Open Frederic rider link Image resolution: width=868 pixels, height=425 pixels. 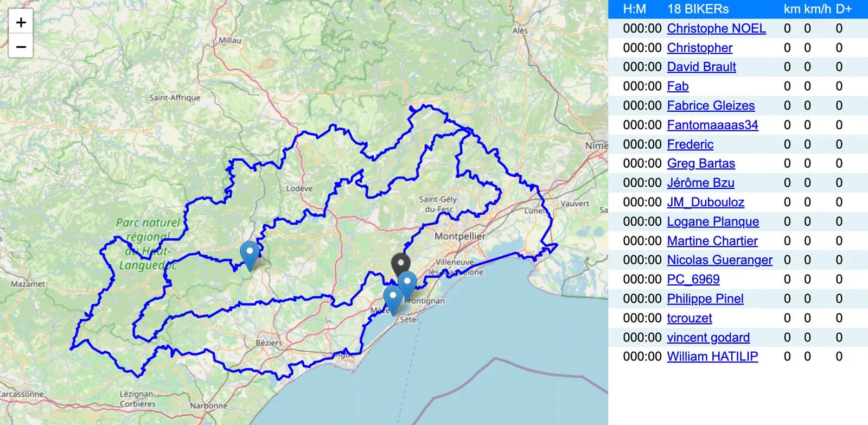pyautogui.click(x=690, y=144)
